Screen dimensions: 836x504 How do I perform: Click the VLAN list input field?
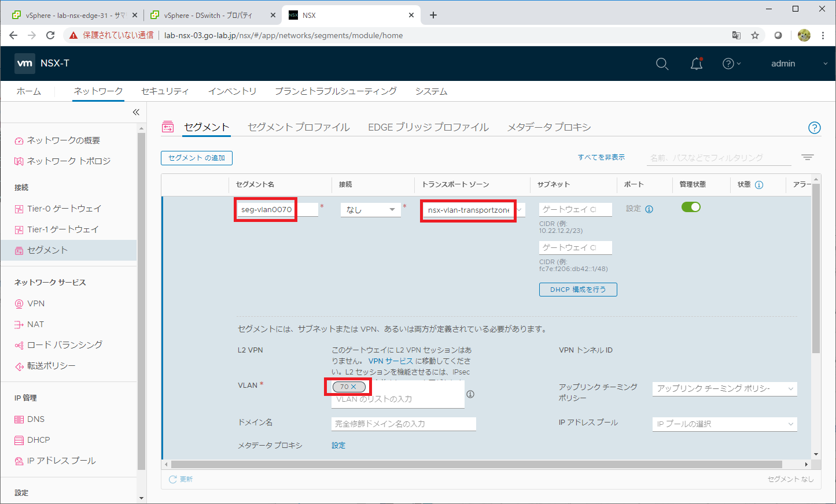click(x=398, y=399)
